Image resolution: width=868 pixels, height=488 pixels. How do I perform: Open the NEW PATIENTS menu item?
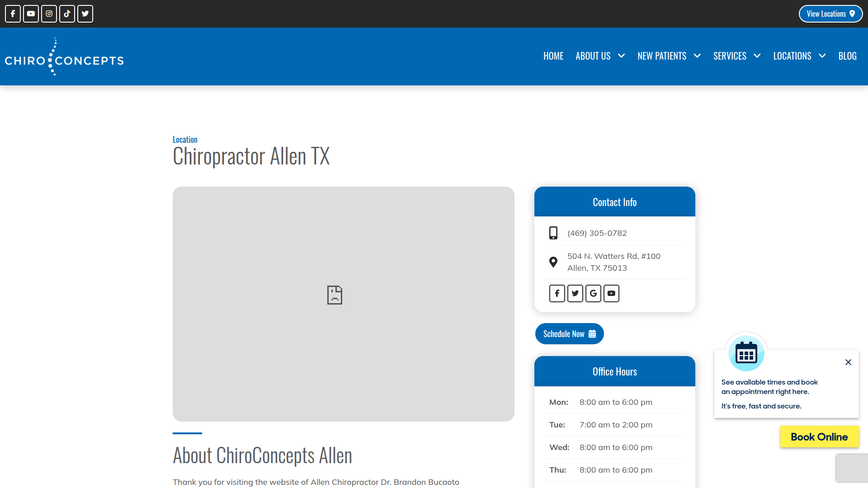tap(662, 56)
